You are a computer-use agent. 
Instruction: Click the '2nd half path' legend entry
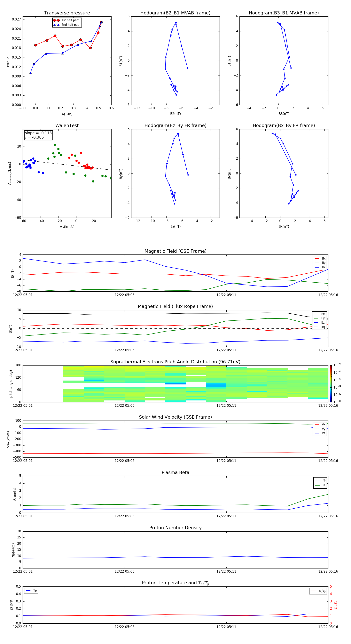[67, 25]
